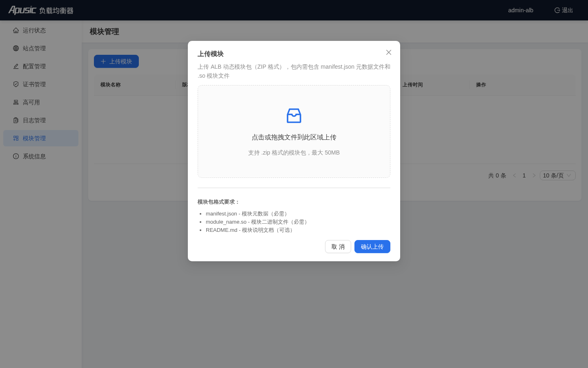Click the pencil icon for 配置管理

(x=16, y=66)
